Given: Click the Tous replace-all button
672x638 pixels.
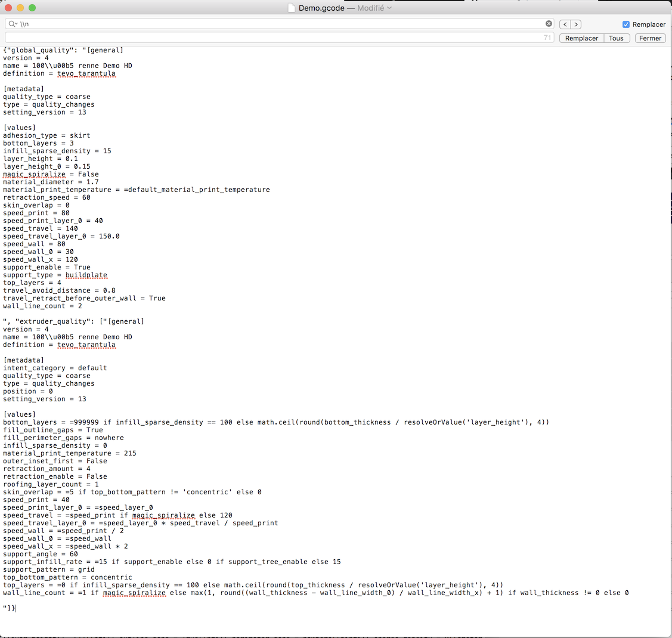Looking at the screenshot, I should pos(617,38).
